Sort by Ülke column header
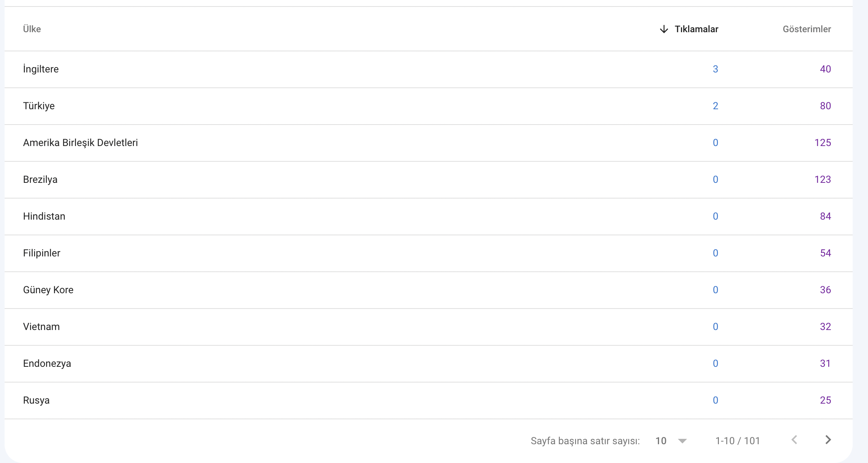 pos(32,29)
